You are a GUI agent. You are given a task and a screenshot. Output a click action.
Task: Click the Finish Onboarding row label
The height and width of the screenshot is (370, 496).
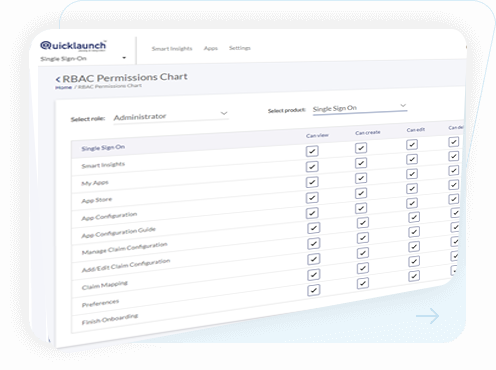coord(110,319)
